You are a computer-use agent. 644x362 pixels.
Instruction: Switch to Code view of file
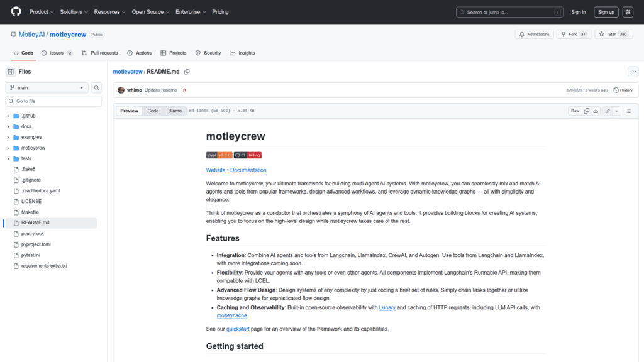153,111
